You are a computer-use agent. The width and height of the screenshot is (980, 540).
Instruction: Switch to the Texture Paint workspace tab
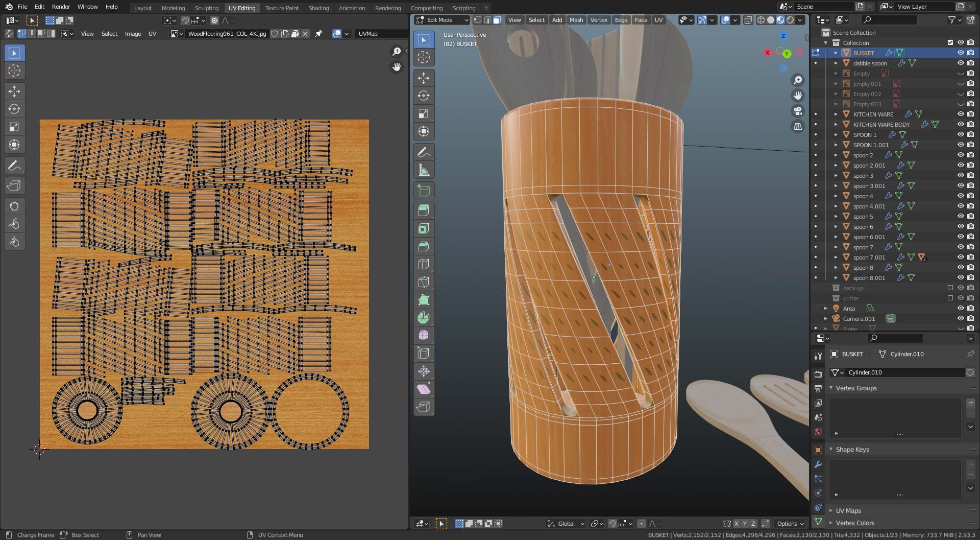pos(282,8)
